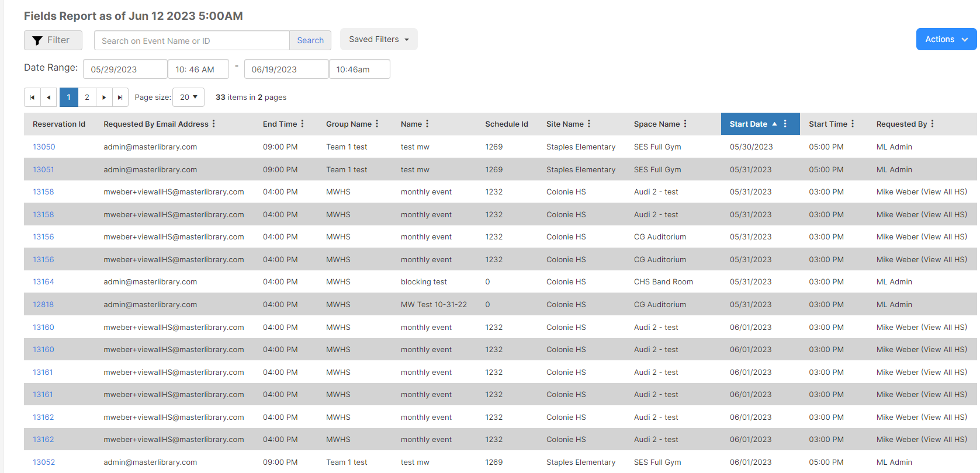980x473 pixels.
Task: Select page 2 in pager
Action: (x=87, y=98)
